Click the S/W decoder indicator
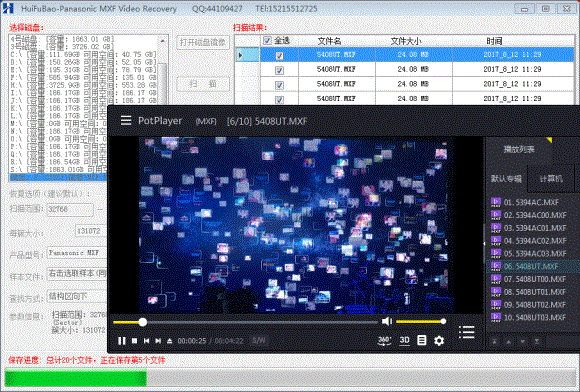This screenshot has height=392, width=580. point(259,340)
